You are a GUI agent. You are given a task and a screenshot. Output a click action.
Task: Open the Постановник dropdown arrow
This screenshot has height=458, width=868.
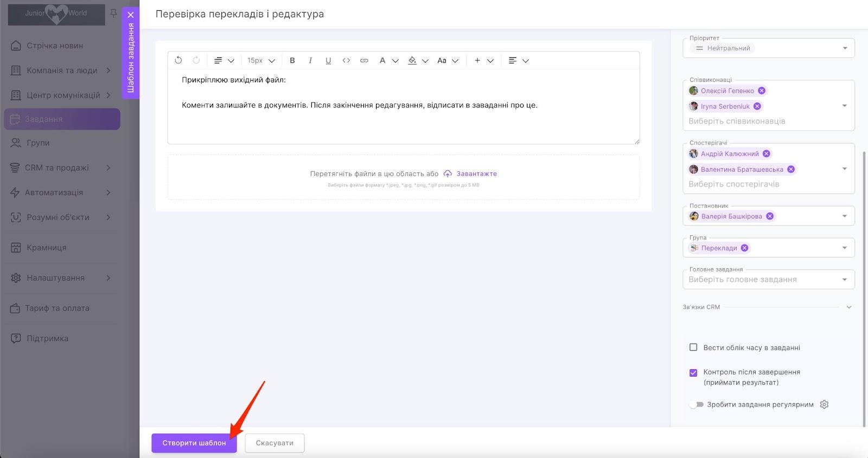click(x=845, y=216)
